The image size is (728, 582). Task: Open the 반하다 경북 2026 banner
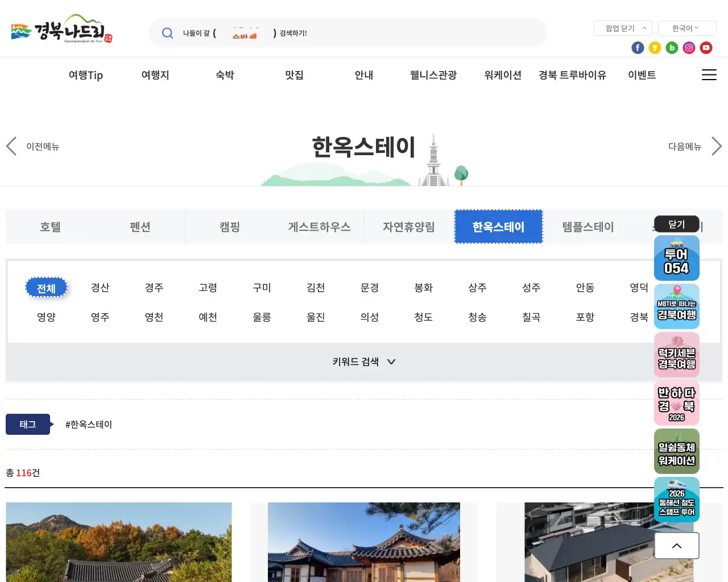coord(677,403)
